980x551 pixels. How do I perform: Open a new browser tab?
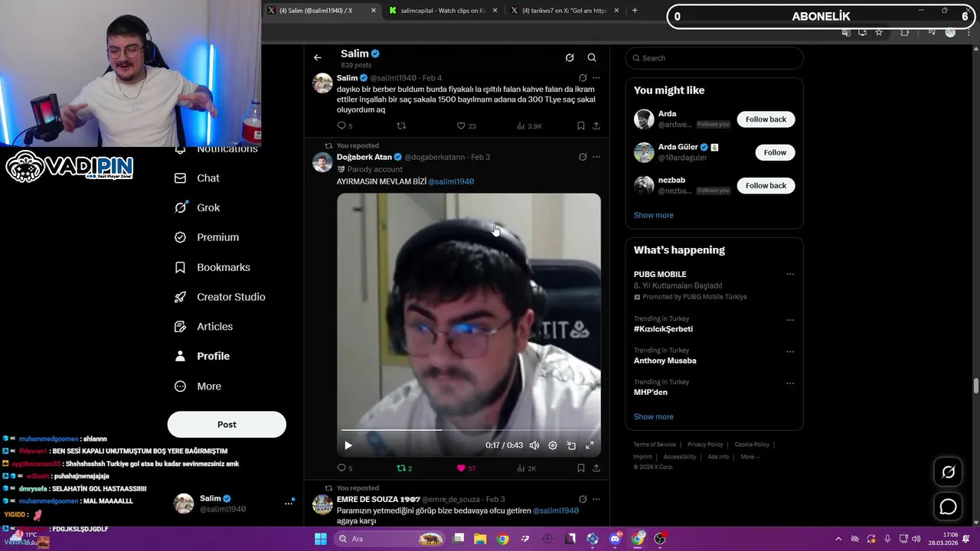[635, 11]
